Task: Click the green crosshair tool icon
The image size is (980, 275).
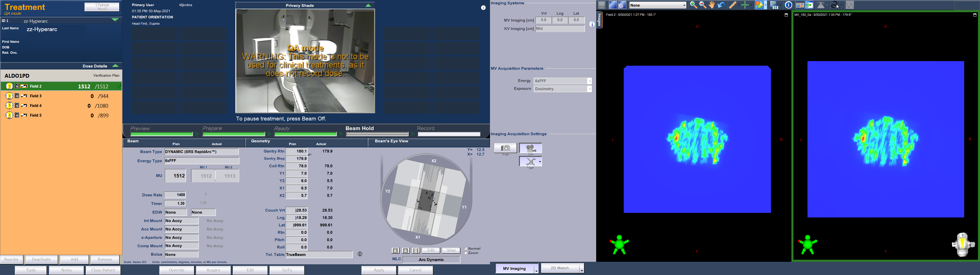Action: [x=745, y=5]
